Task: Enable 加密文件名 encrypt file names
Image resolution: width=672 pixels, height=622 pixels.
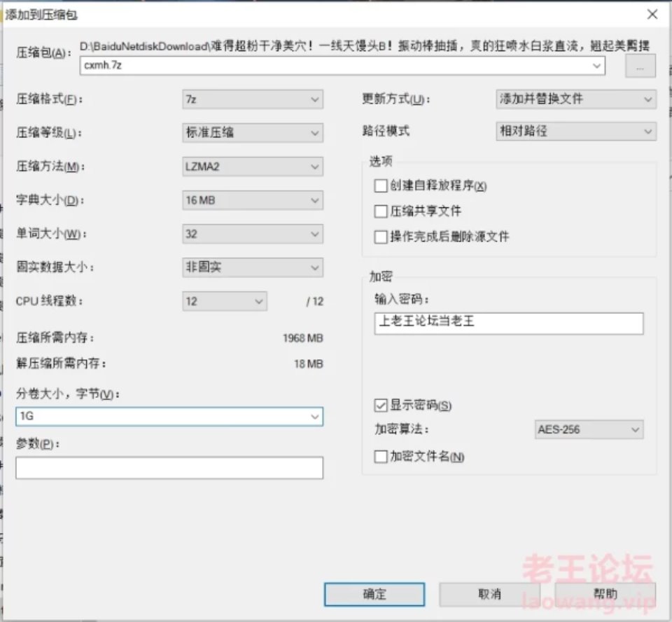Action: click(381, 455)
